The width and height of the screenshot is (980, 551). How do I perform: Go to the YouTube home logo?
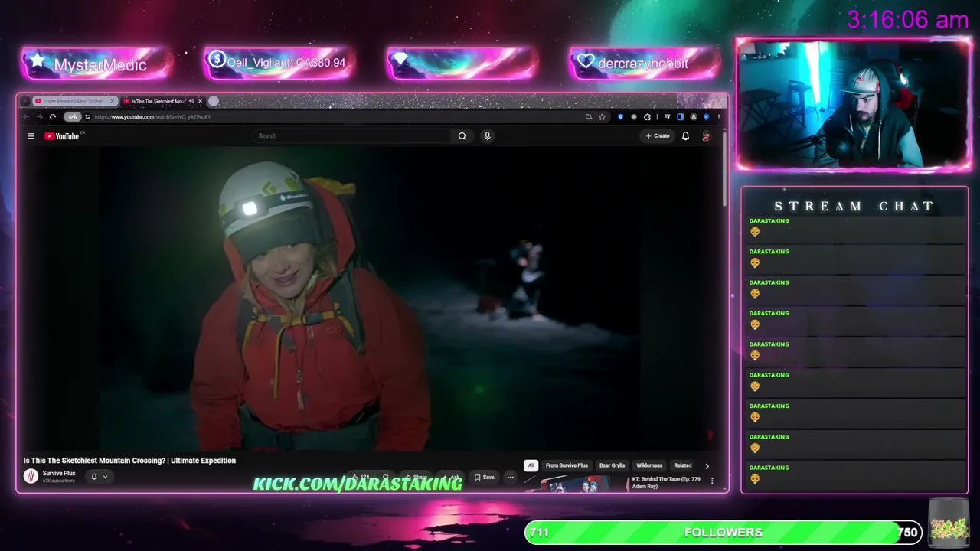click(62, 136)
